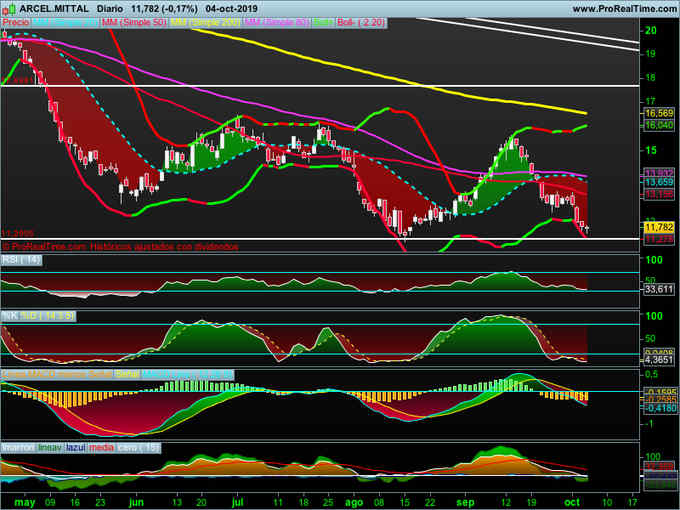The image size is (680, 510).
Task: Select the MM (Simple 200) label
Action: tap(205, 22)
